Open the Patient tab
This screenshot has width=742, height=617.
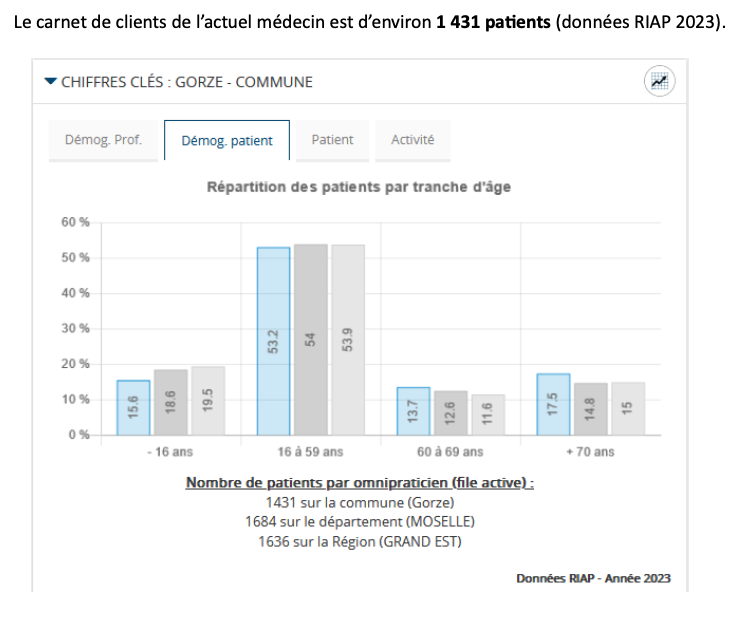coord(332,140)
